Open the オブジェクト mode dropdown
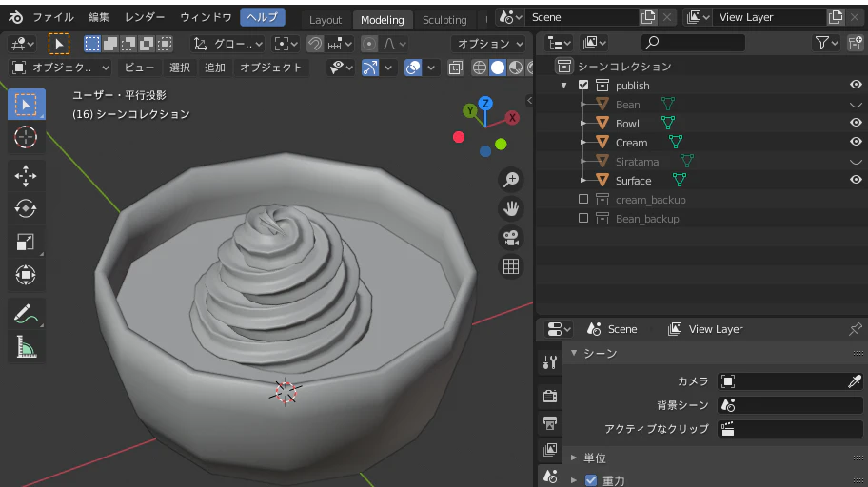The image size is (868, 487). tap(60, 68)
